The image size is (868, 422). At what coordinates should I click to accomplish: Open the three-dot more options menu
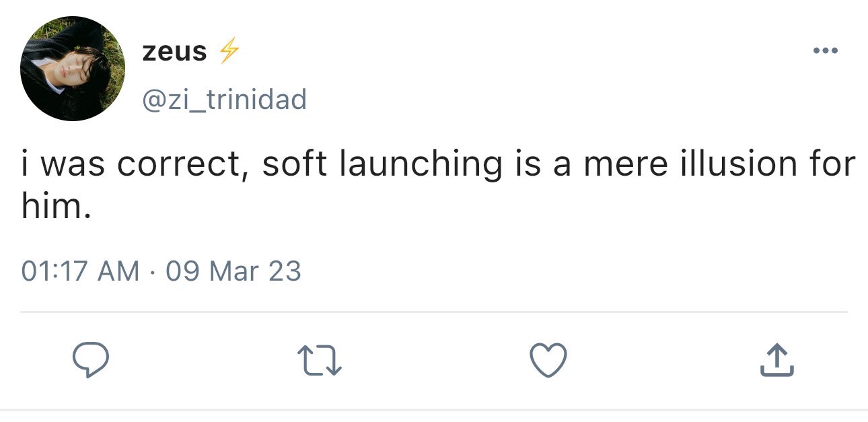[825, 50]
